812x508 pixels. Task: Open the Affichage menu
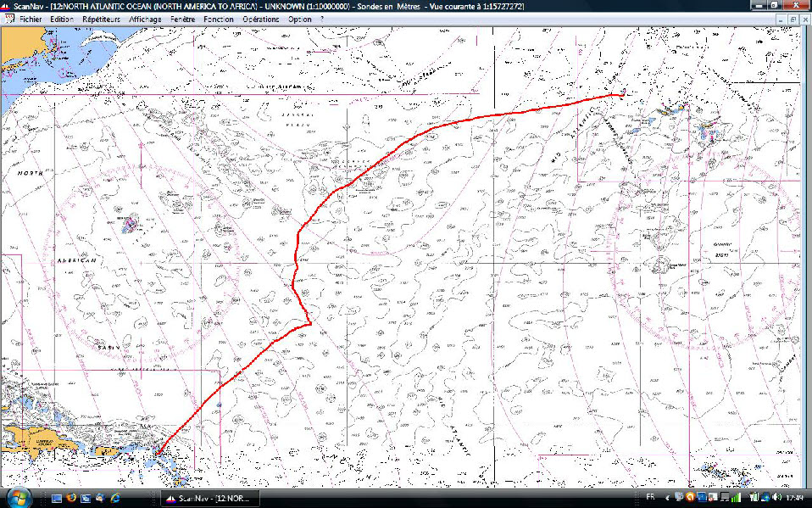coord(146,19)
